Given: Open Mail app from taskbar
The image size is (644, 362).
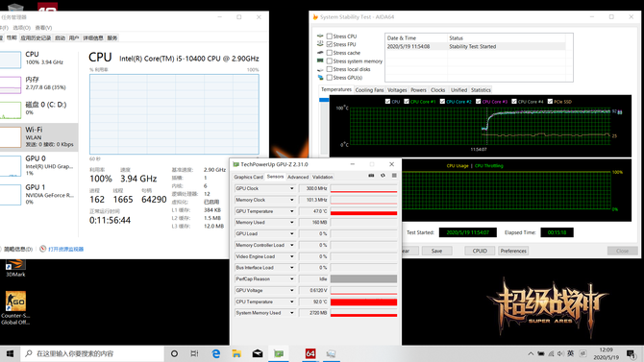Looking at the screenshot, I should point(258,353).
